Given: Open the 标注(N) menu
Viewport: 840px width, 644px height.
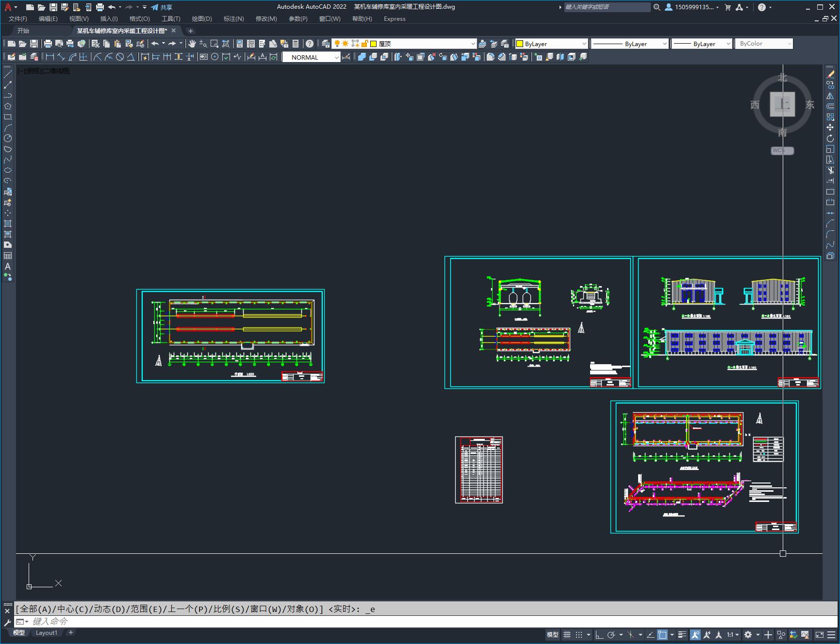Looking at the screenshot, I should point(233,18).
